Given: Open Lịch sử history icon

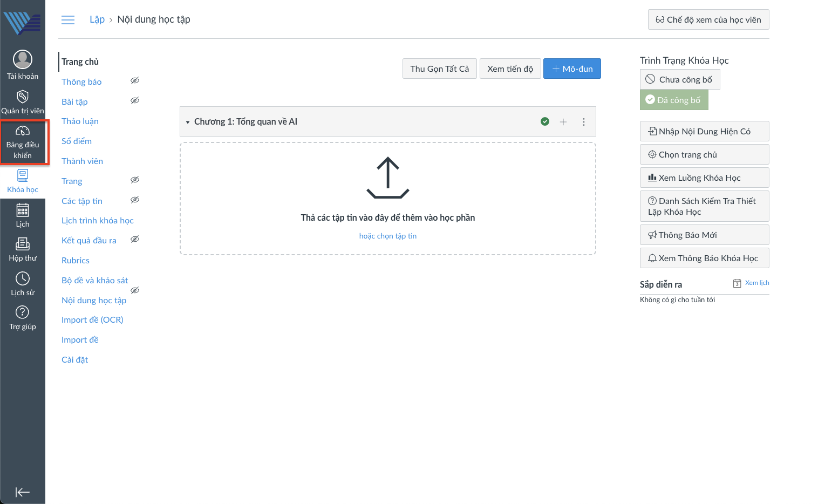Looking at the screenshot, I should [x=23, y=279].
